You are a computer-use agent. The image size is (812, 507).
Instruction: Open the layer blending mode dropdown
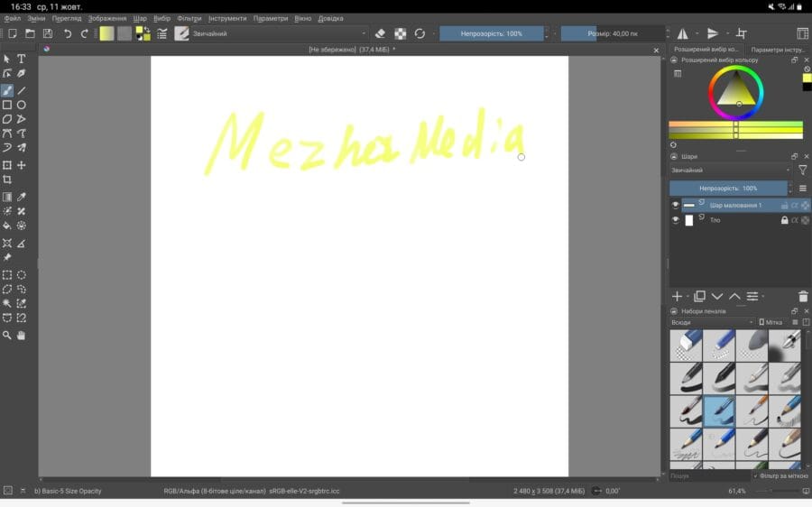pos(731,170)
